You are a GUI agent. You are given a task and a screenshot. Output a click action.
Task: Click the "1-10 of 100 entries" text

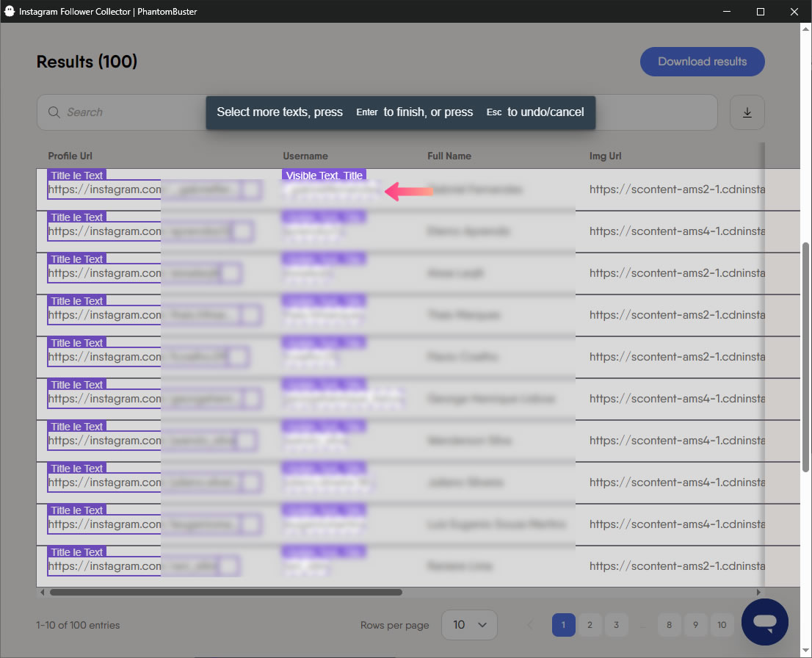pos(78,626)
